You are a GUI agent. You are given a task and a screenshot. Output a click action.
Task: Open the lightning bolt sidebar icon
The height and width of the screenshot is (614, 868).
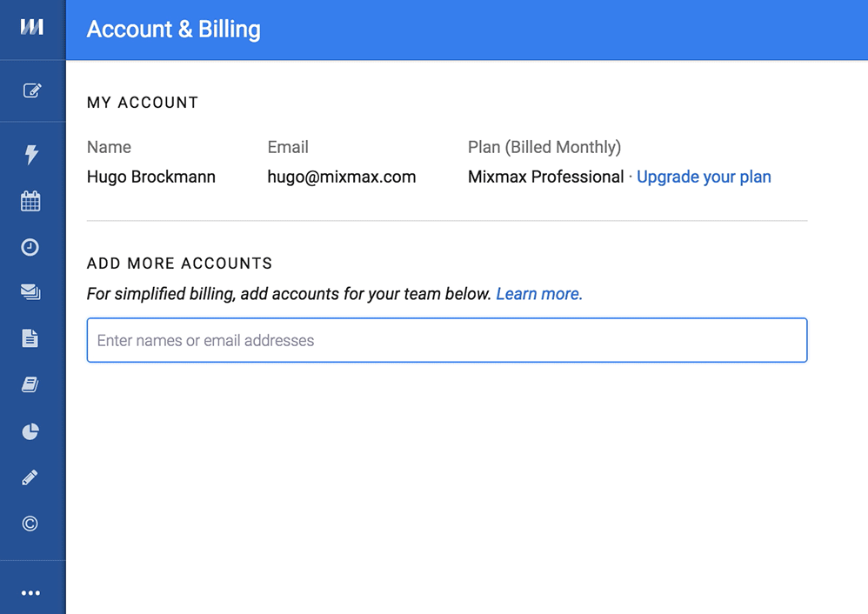(31, 155)
